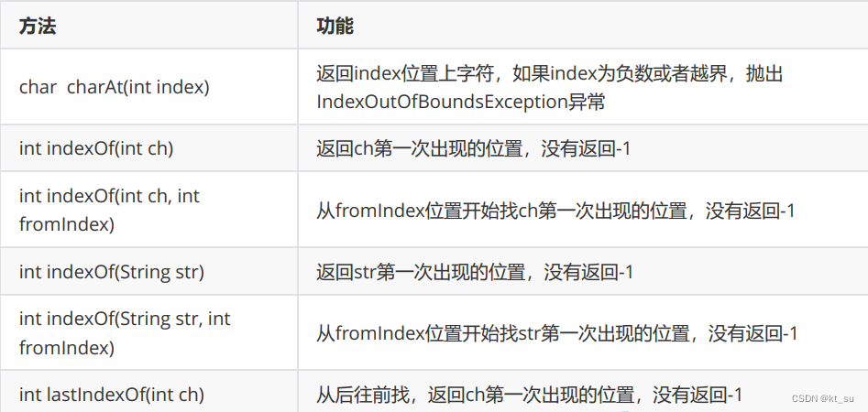This screenshot has height=412, width=868.
Task: Click description 从后往前找，返回ch第一次出现的位置
Action: coord(476,395)
